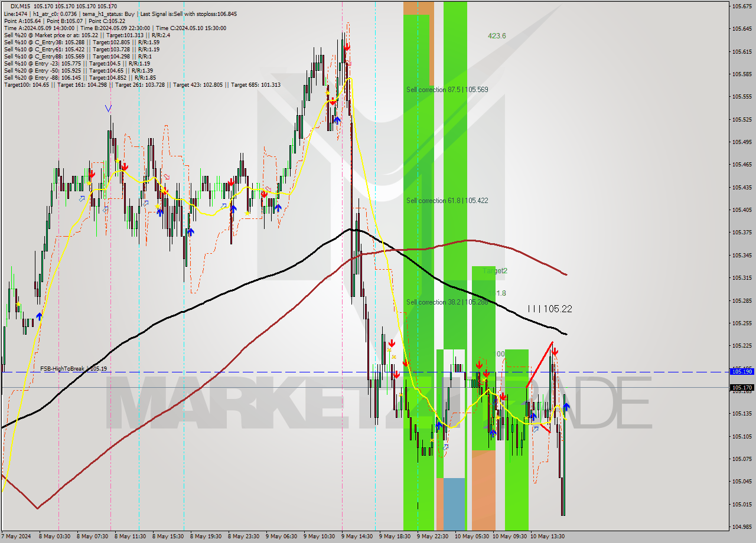Screen dimensions: 756x543
Task: Click the '7 May 2024' time axis label
Action: tap(15, 537)
